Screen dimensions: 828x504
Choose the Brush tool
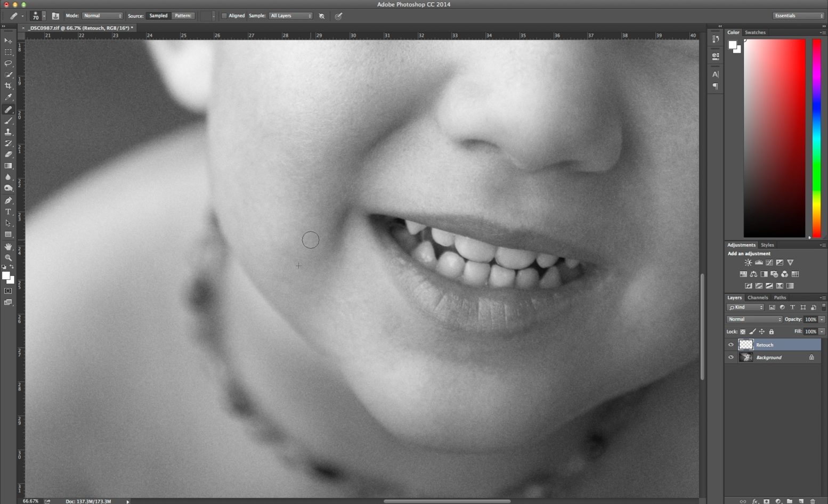(x=8, y=121)
